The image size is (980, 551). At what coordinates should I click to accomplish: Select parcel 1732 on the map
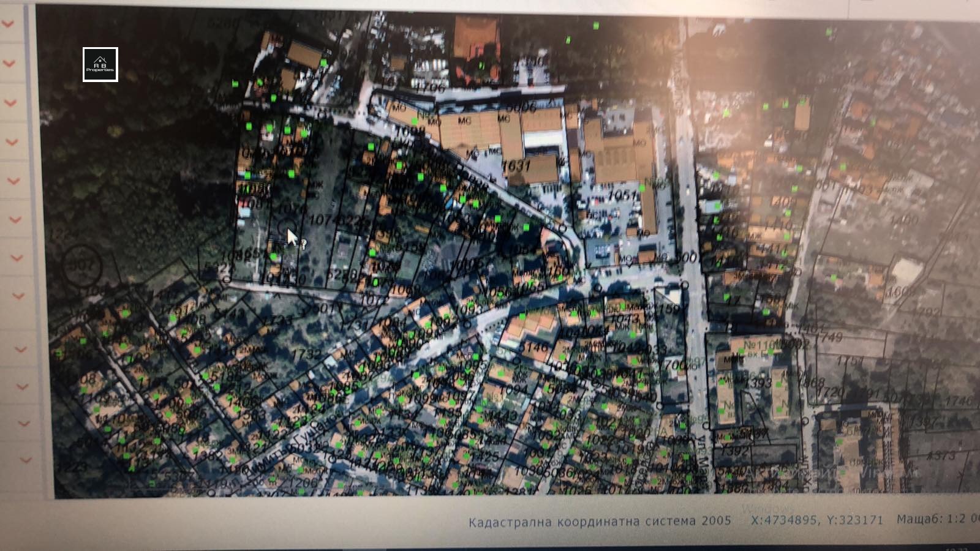[x=306, y=354]
